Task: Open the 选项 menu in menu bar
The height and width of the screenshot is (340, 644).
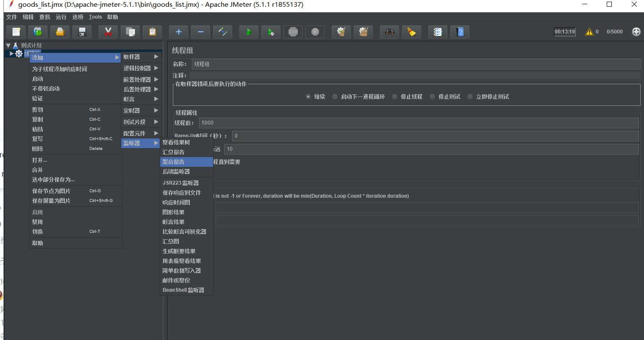Action: pos(78,17)
